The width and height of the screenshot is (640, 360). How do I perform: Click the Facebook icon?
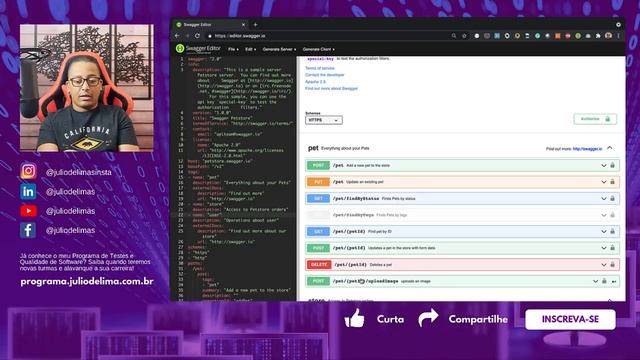(x=28, y=230)
